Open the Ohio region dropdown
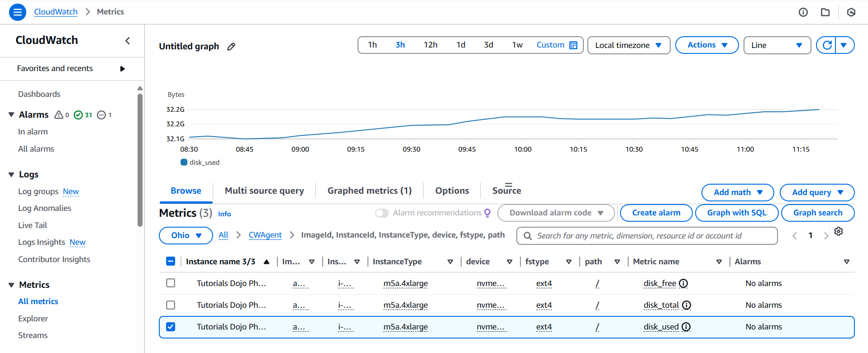The image size is (868, 353). 186,235
